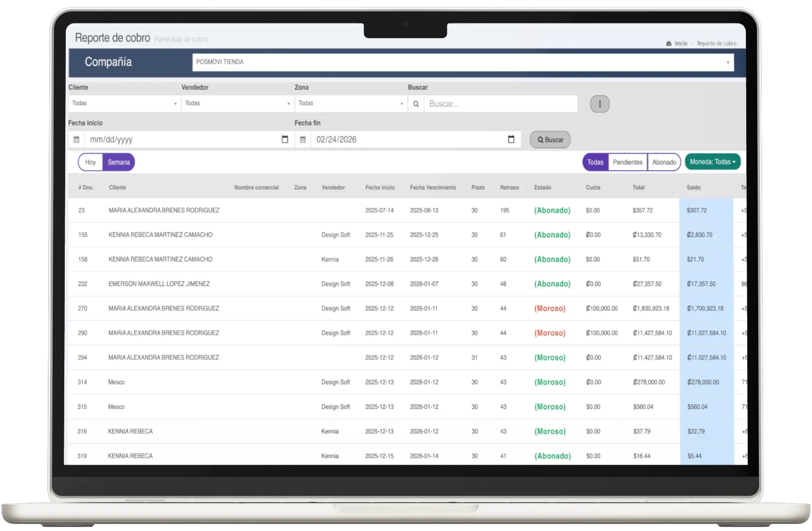Viewport: 812px width, 531px height.
Task: Open the Moneda: Todas currency dropdown
Action: tap(712, 162)
